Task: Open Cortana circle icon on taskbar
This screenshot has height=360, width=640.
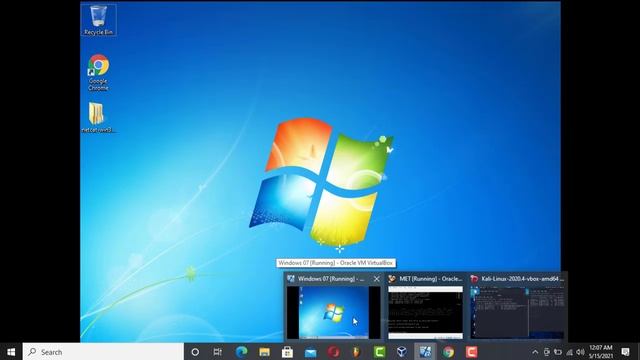Action: 195,352
